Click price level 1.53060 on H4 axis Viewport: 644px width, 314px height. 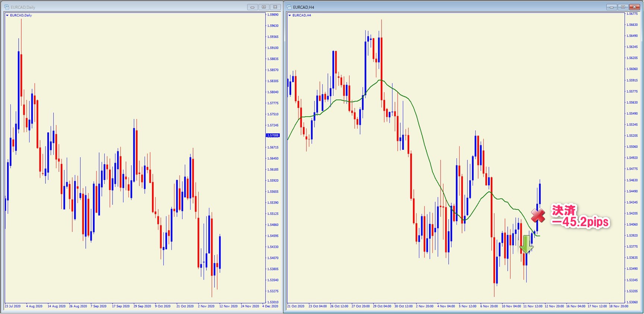point(632,302)
